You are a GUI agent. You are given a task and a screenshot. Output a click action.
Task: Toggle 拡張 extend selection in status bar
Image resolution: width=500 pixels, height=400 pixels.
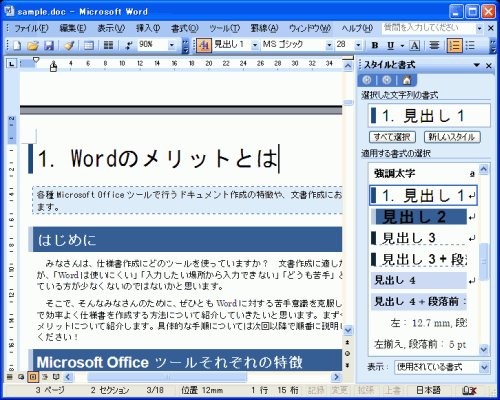pyautogui.click(x=365, y=390)
